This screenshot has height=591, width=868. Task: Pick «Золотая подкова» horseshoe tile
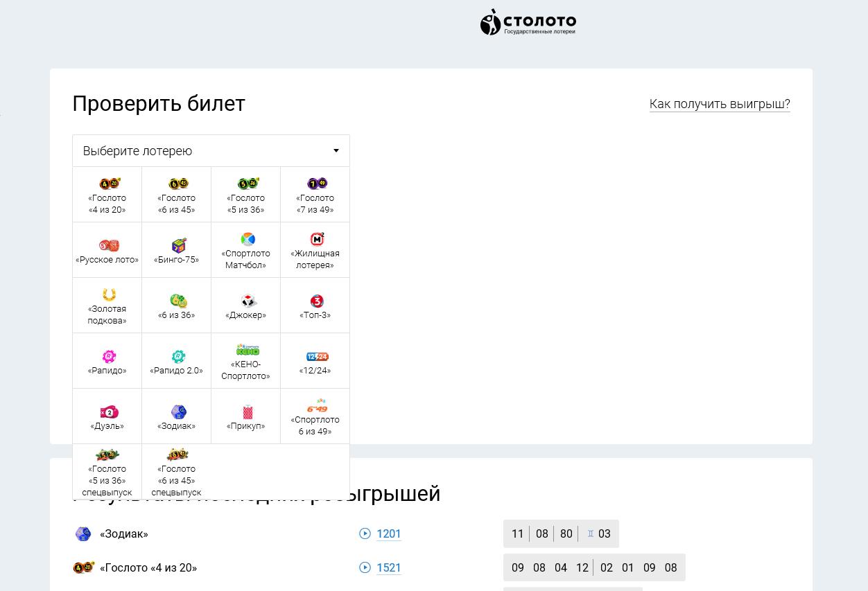(107, 306)
